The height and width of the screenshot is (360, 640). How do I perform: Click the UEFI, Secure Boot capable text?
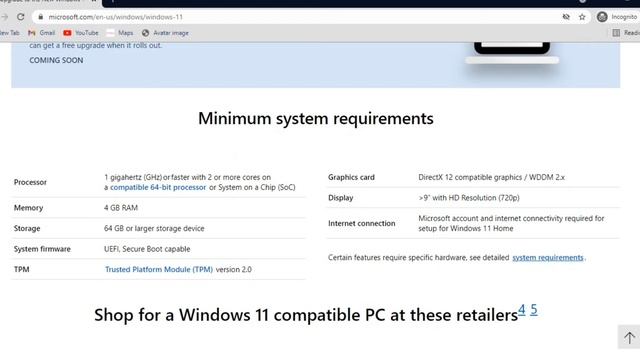pos(147,249)
